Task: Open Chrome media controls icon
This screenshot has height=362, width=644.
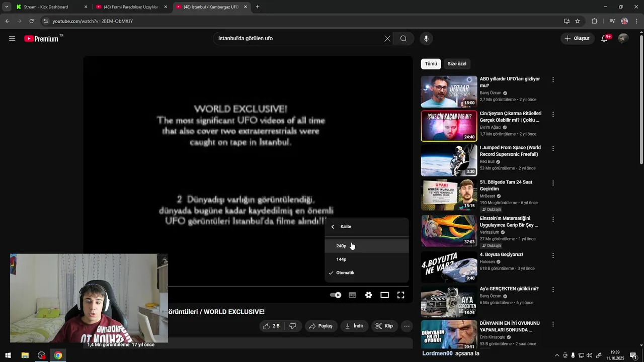Action: (x=612, y=21)
